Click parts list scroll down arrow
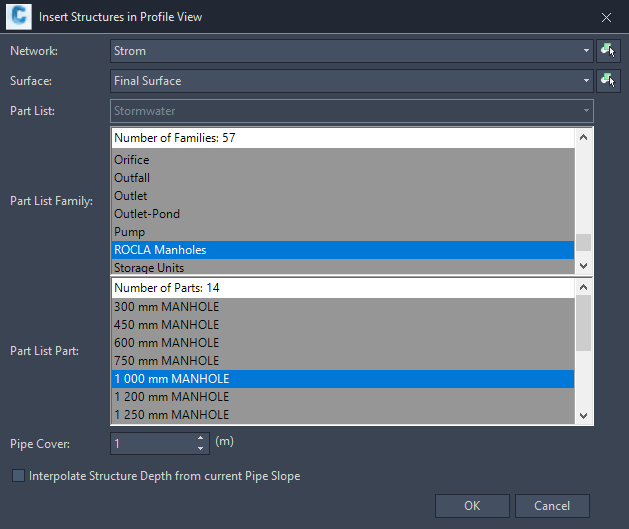The image size is (629, 529). [584, 416]
